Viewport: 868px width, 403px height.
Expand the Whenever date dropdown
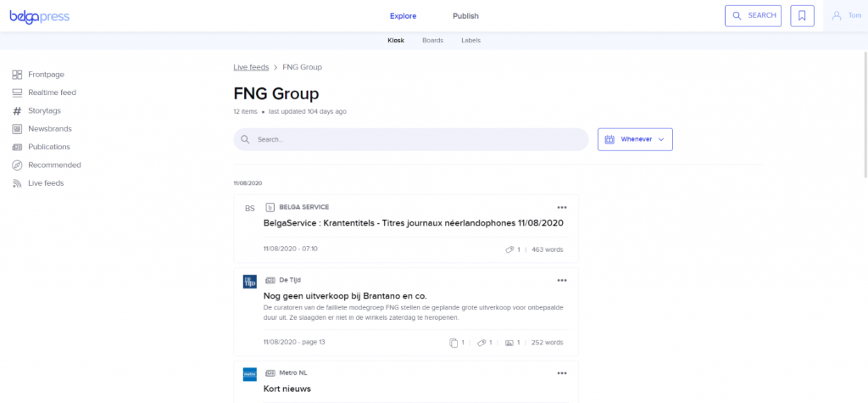tap(635, 140)
